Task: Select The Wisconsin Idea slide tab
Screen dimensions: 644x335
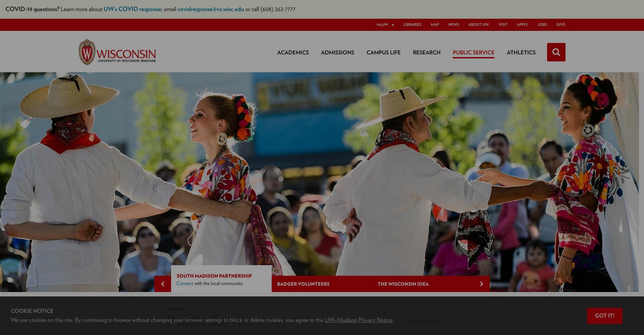Action: tap(422, 284)
